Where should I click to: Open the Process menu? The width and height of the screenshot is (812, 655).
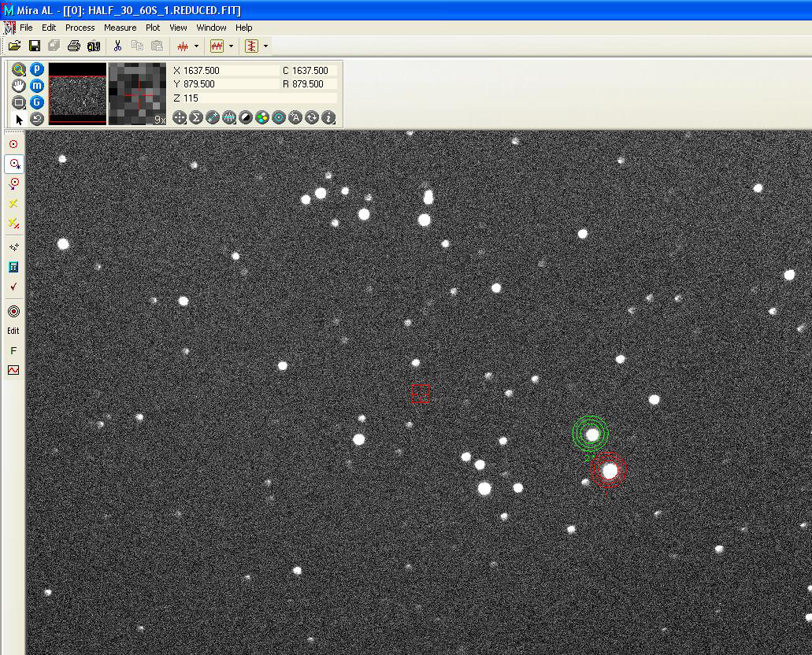pos(80,28)
